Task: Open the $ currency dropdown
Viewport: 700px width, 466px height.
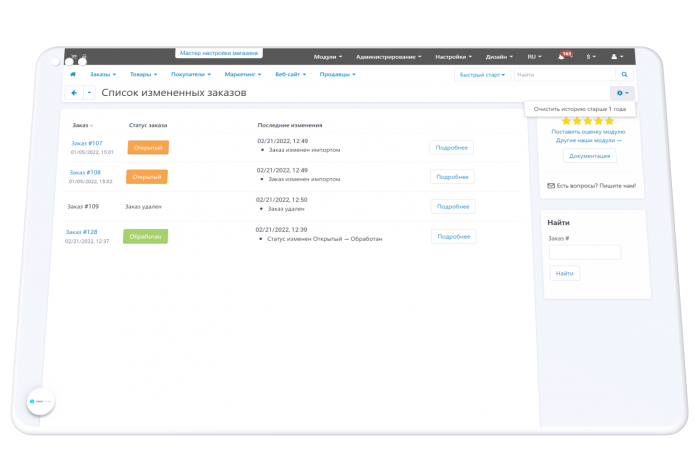Action: tap(591, 57)
